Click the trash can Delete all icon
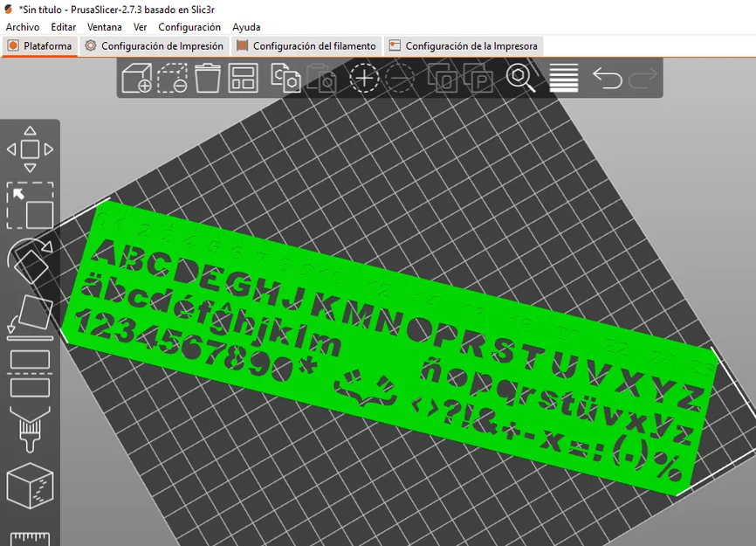Screen dimensions: 756x546 (208, 78)
